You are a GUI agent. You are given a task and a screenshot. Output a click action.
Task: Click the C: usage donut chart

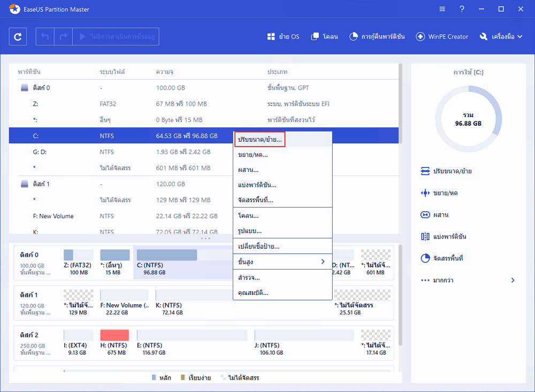[x=468, y=119]
